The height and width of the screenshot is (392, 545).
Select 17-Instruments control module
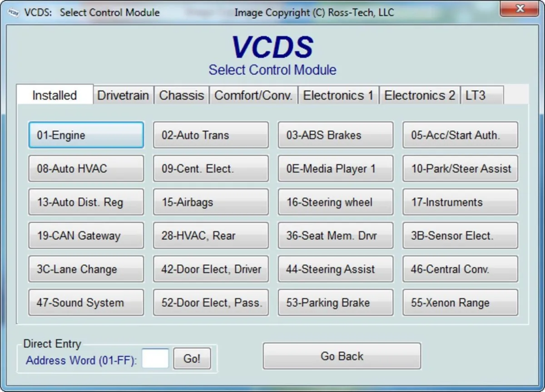pyautogui.click(x=460, y=202)
